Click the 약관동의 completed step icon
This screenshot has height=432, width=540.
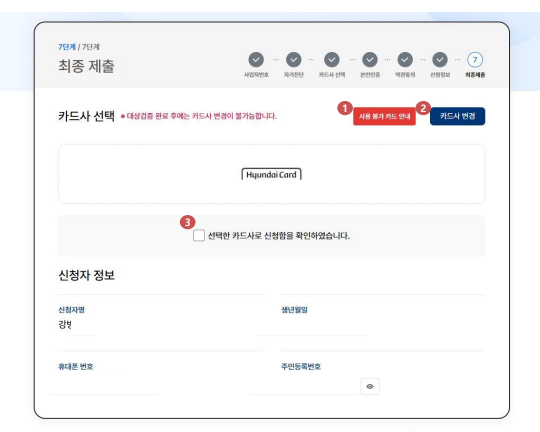coord(405,60)
